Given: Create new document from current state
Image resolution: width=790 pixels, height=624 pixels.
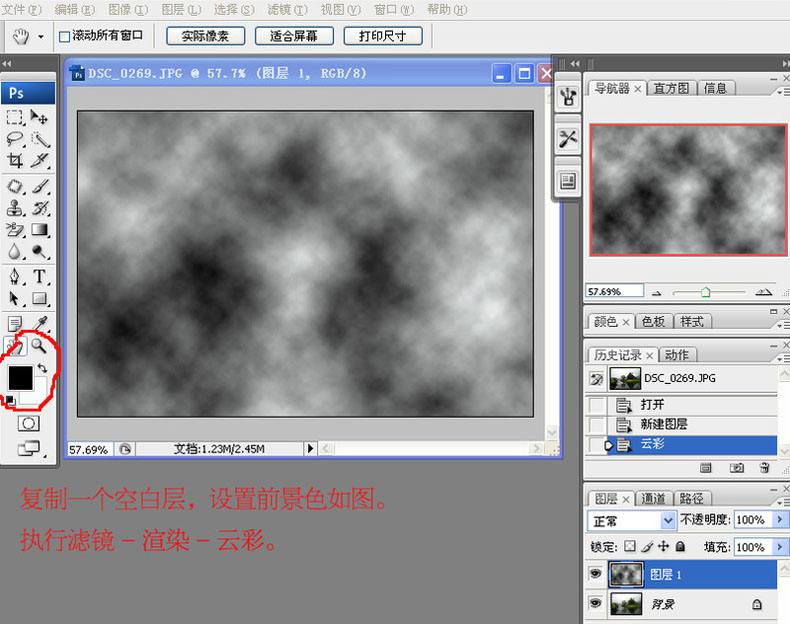Looking at the screenshot, I should 705,468.
